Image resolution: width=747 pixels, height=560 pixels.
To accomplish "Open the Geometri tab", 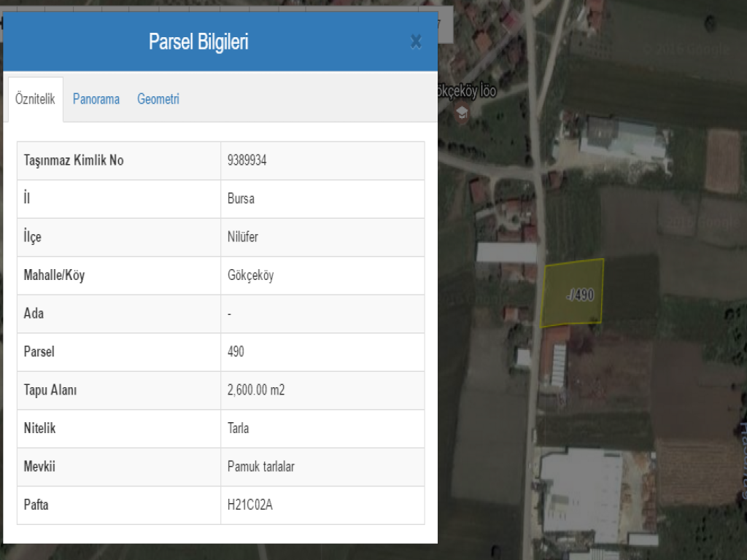I will point(158,99).
